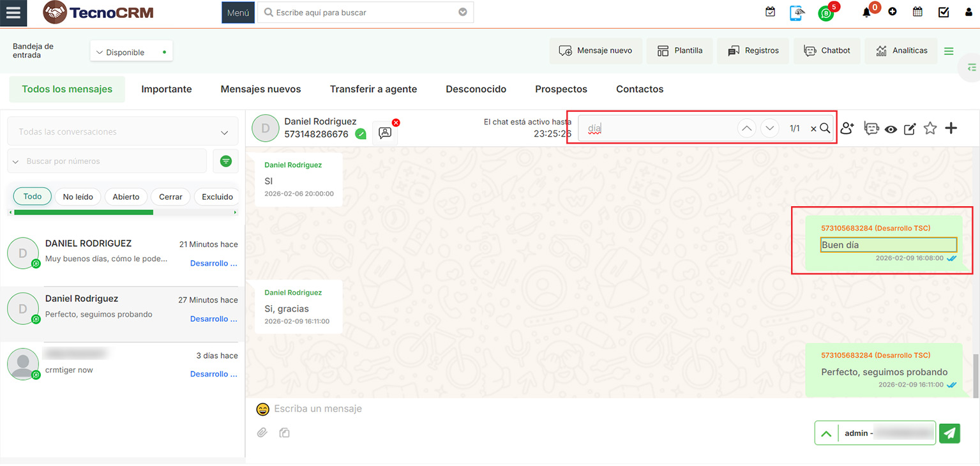980x466 pixels.
Task: Select the 'No leído' filter pill
Action: click(x=78, y=197)
